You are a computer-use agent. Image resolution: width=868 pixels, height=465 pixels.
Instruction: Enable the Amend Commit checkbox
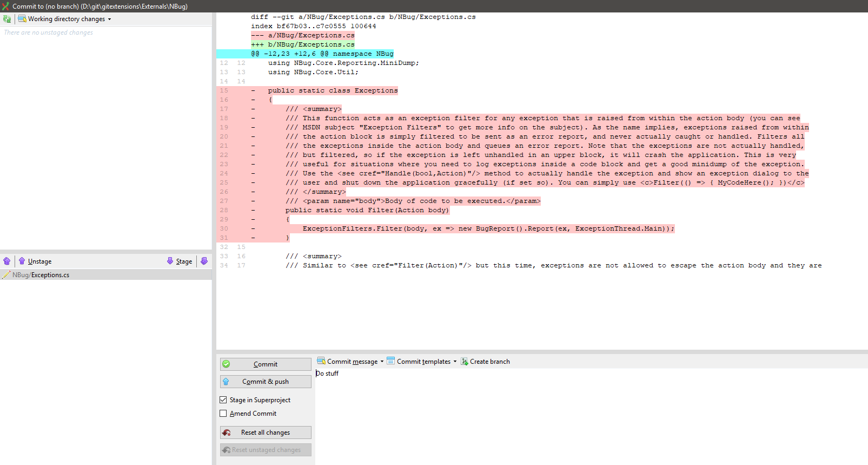pos(223,414)
